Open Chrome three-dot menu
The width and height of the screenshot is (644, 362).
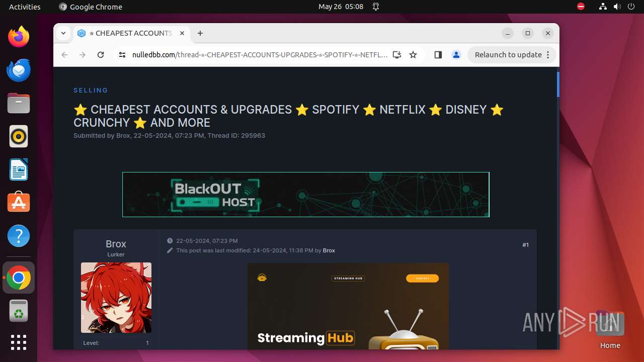(x=548, y=55)
